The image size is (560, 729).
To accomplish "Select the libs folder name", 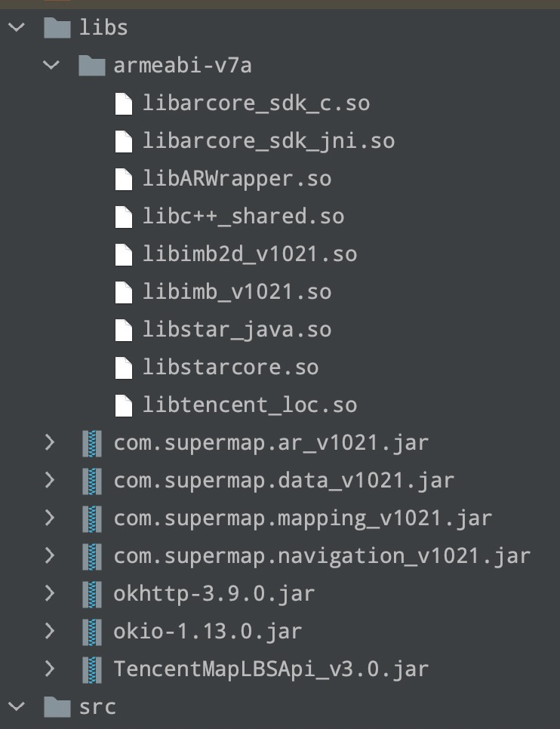I will click(x=103, y=27).
